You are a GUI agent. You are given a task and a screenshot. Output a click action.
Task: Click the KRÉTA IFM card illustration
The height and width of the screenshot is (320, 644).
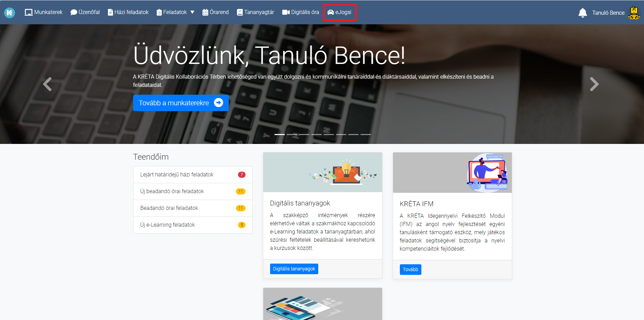(x=452, y=173)
